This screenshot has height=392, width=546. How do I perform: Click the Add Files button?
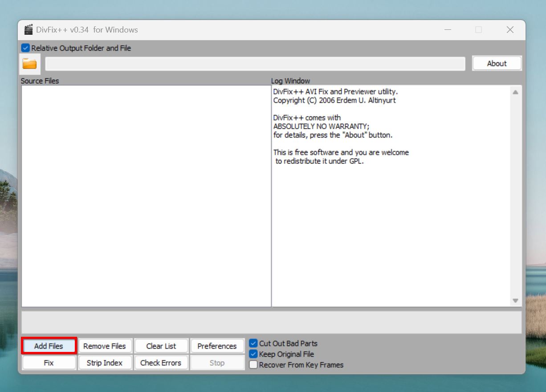click(x=49, y=346)
